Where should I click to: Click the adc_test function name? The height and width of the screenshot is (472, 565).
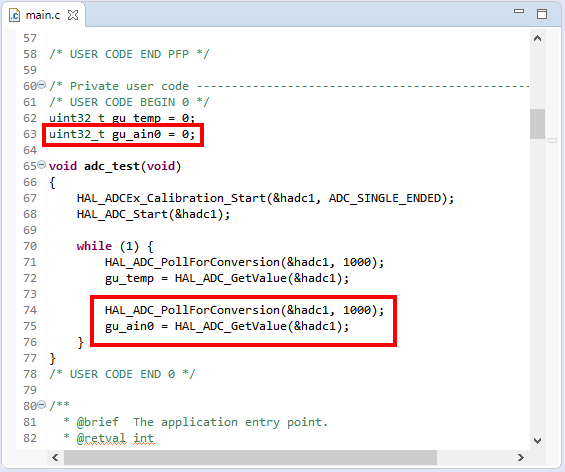112,166
